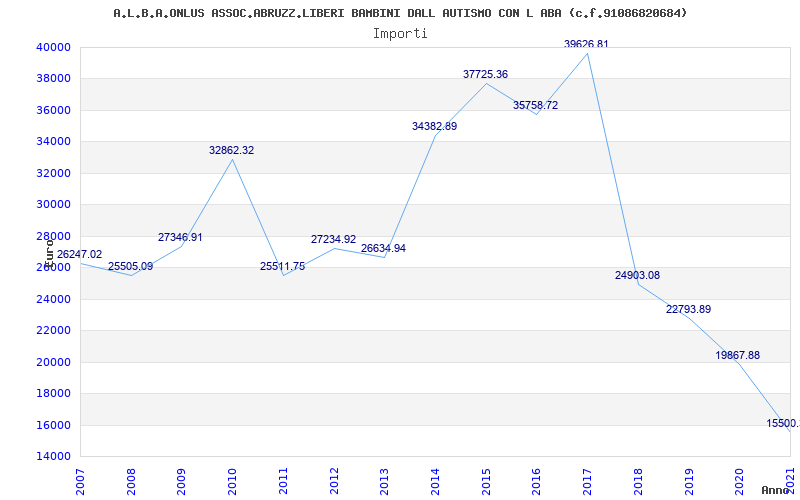Viewport: 800px width, 500px height.
Task: Select the maximum data label 39626.81
Action: click(x=586, y=44)
